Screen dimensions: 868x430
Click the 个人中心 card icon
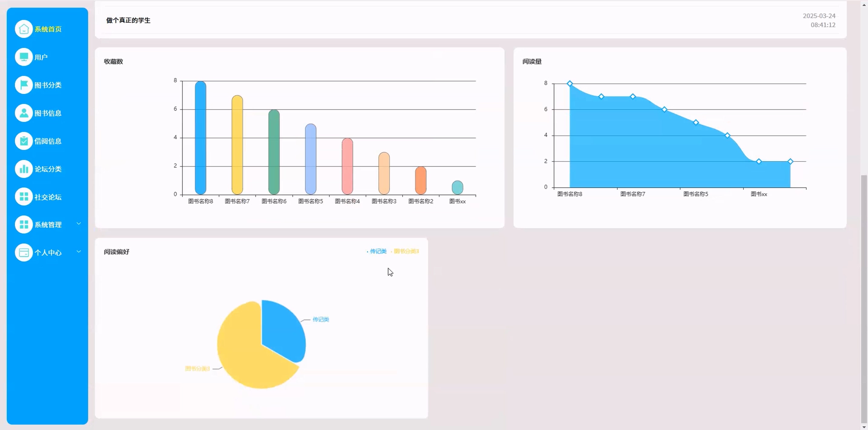coord(24,252)
